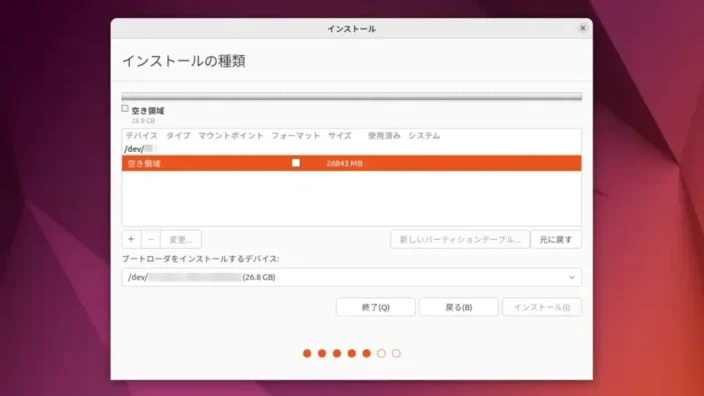Add a new partition with plus button
The width and height of the screenshot is (704, 396).
pyautogui.click(x=131, y=239)
